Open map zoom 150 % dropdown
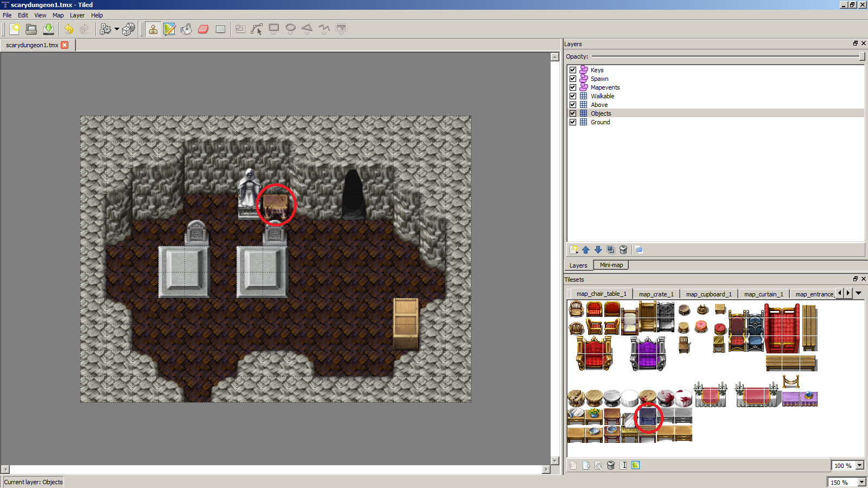868x488 pixels. coord(862,482)
